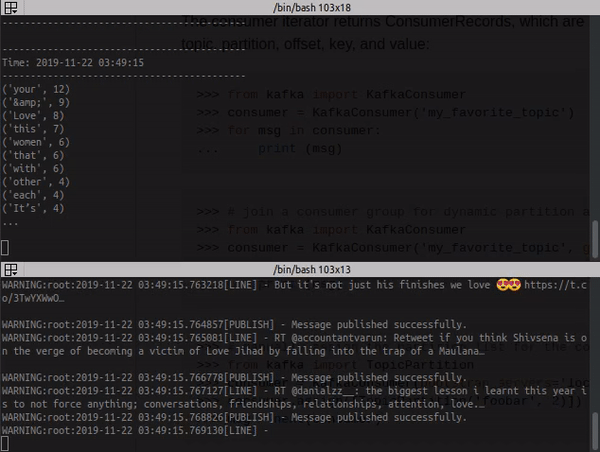Click the 'Time: 2019-11-22 03:49:15' line
Image resolution: width=600 pixels, height=452 pixels.
coord(73,63)
